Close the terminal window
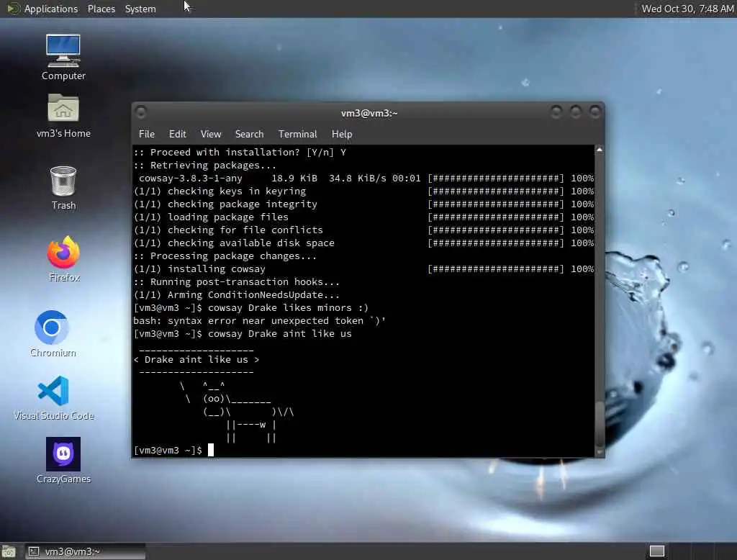Screen dimensions: 737x560 click(x=594, y=112)
